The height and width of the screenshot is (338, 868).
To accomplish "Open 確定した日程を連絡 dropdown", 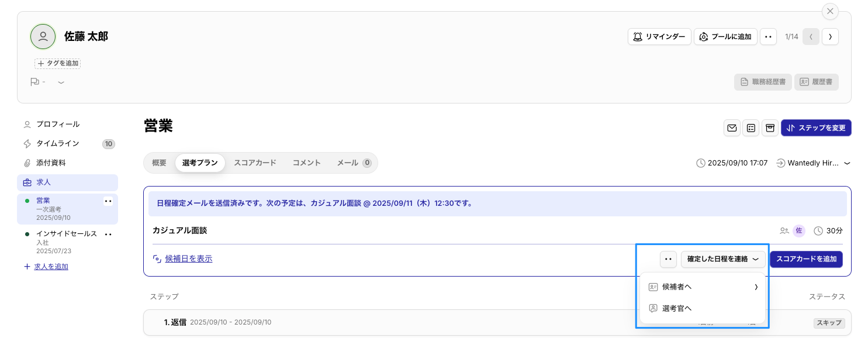I will point(722,259).
